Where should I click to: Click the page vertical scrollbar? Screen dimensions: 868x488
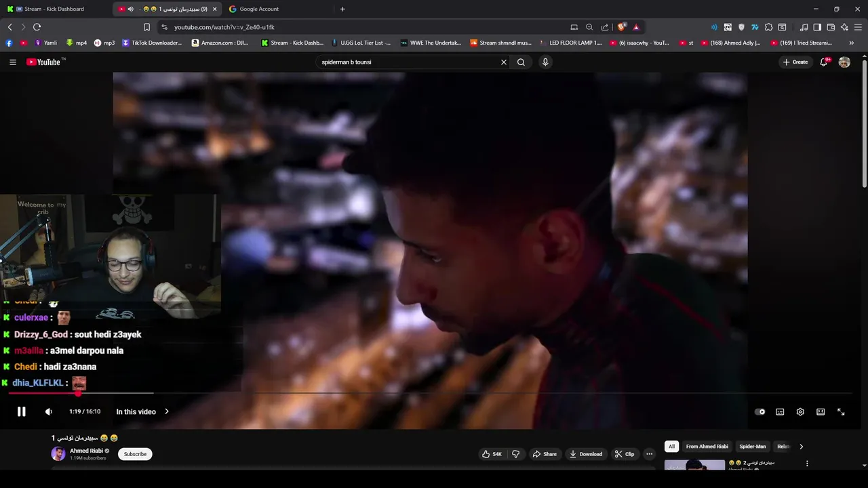[865, 122]
